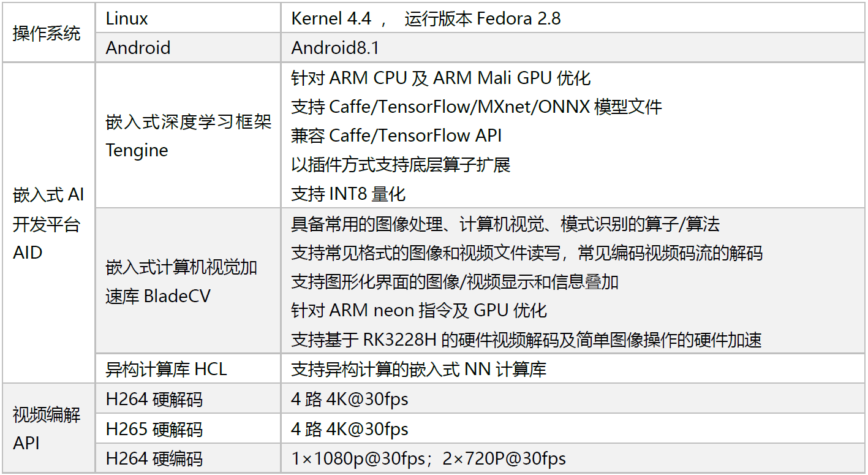Select the Linux cell
The width and height of the screenshot is (868, 475).
tap(188, 18)
